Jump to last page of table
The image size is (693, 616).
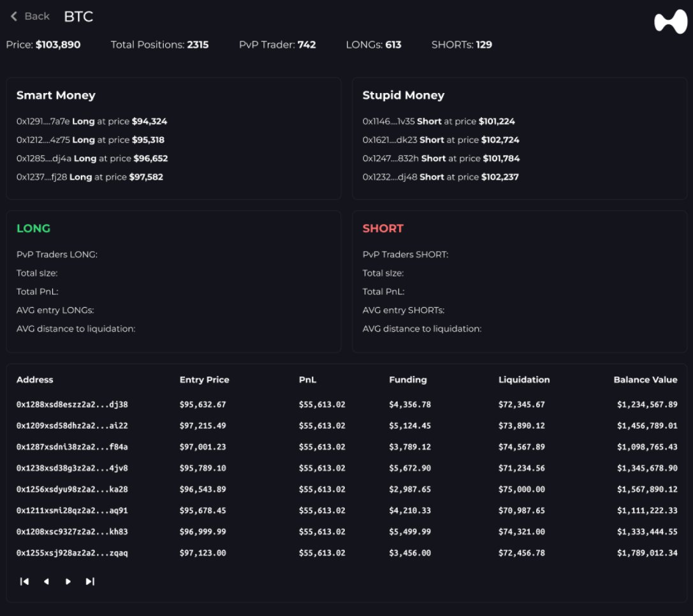click(x=90, y=581)
